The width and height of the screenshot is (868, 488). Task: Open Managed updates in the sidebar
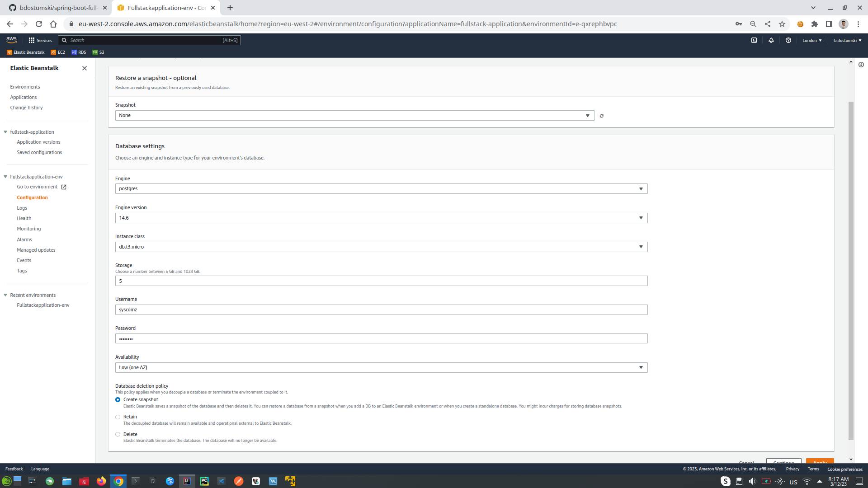pyautogui.click(x=36, y=250)
